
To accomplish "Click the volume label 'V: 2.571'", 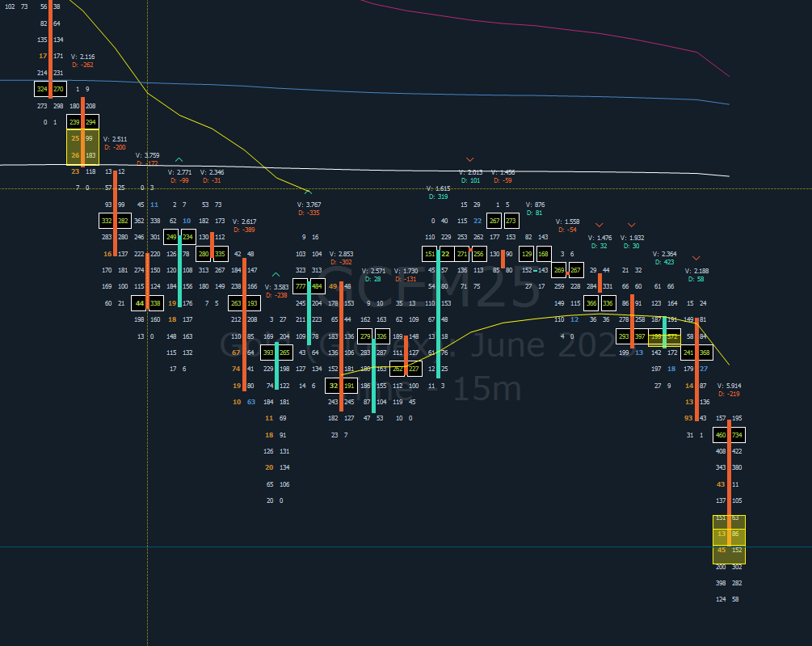I will 373,271.
